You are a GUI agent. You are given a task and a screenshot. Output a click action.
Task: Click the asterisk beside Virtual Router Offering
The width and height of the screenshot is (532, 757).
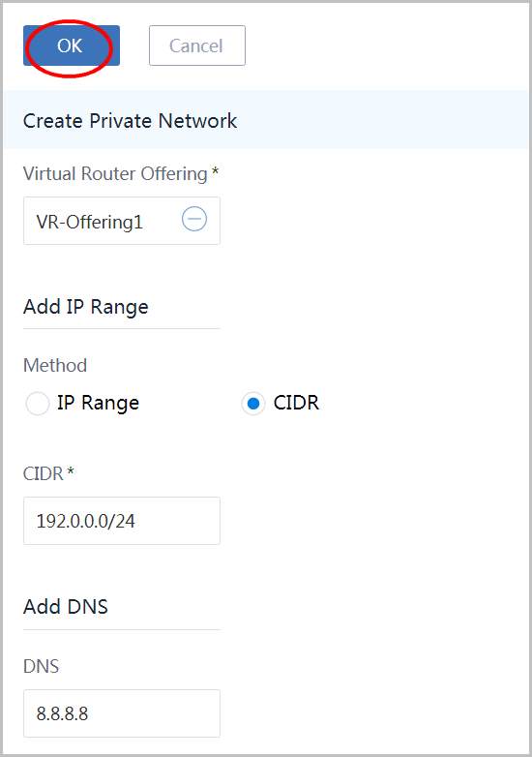[215, 171]
